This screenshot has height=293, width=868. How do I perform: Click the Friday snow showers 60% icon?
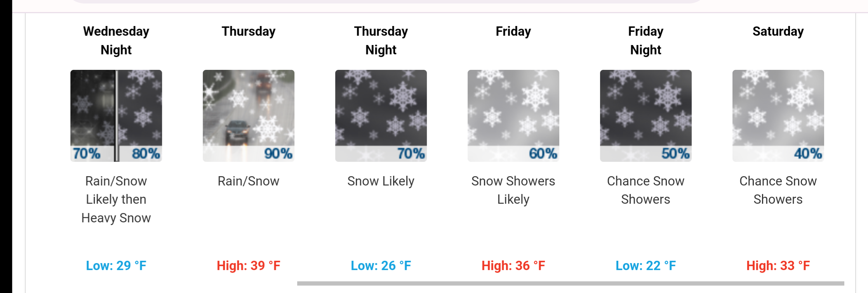click(x=513, y=116)
